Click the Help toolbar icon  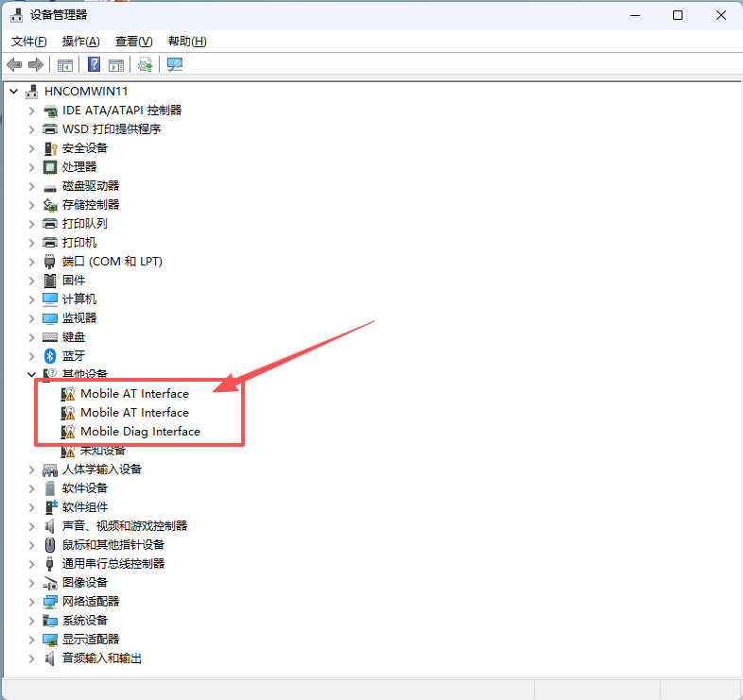tap(95, 64)
